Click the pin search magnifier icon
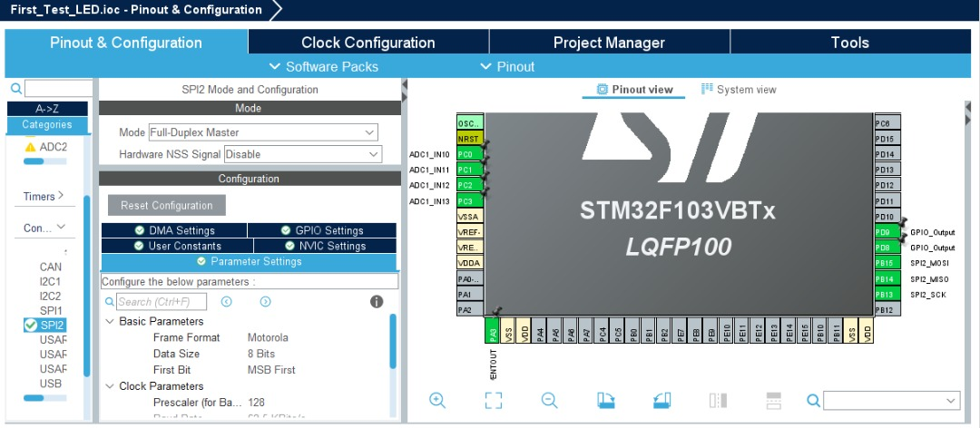 [x=813, y=400]
